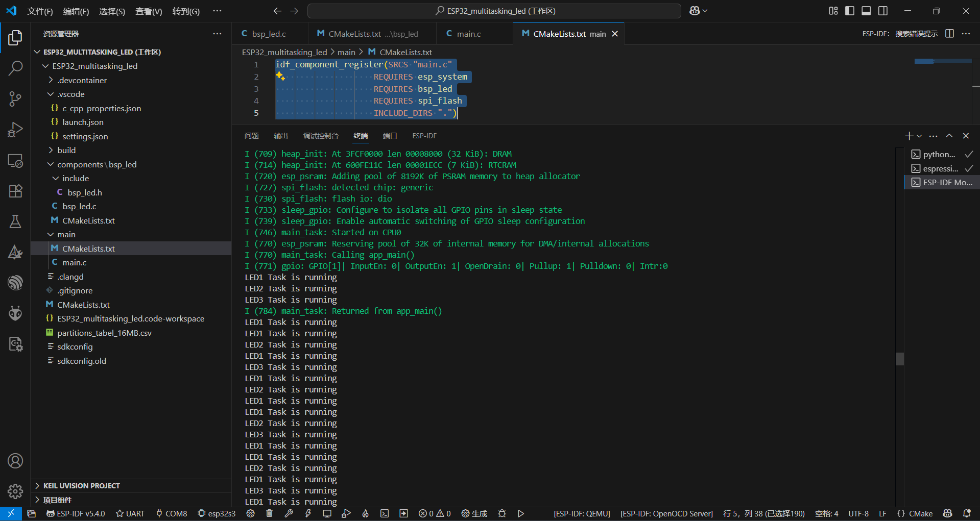Maximize the terminal panel size
This screenshot has width=980, height=521.
(x=949, y=136)
